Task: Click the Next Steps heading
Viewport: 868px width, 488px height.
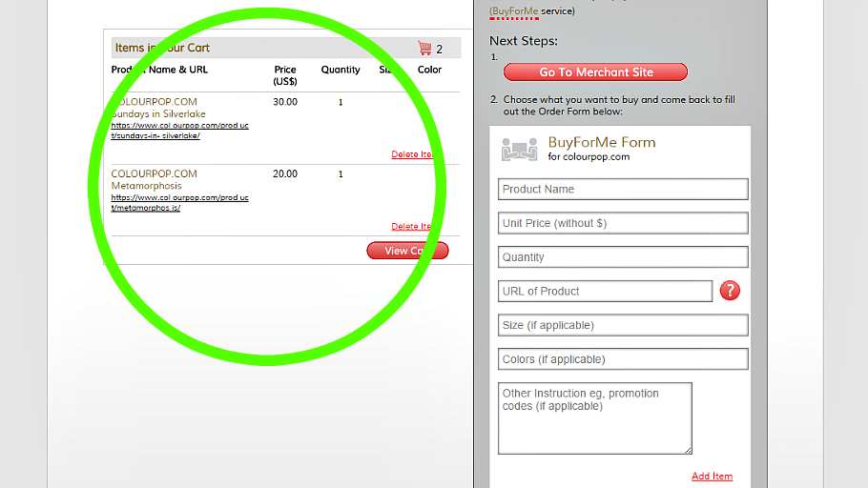Action: [524, 41]
